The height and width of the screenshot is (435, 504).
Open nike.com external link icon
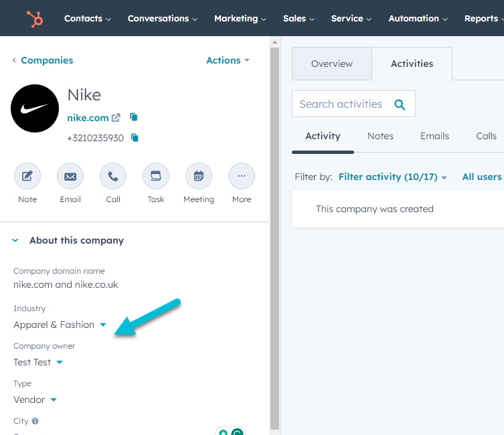point(116,118)
